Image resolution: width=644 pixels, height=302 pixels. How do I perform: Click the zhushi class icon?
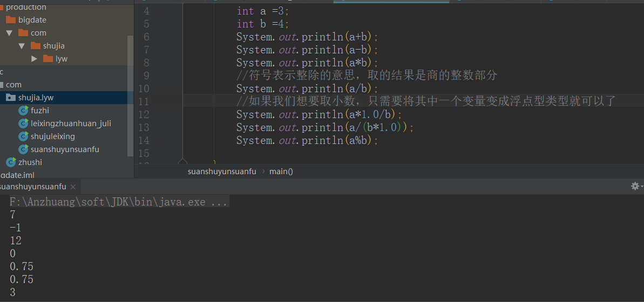pos(11,162)
